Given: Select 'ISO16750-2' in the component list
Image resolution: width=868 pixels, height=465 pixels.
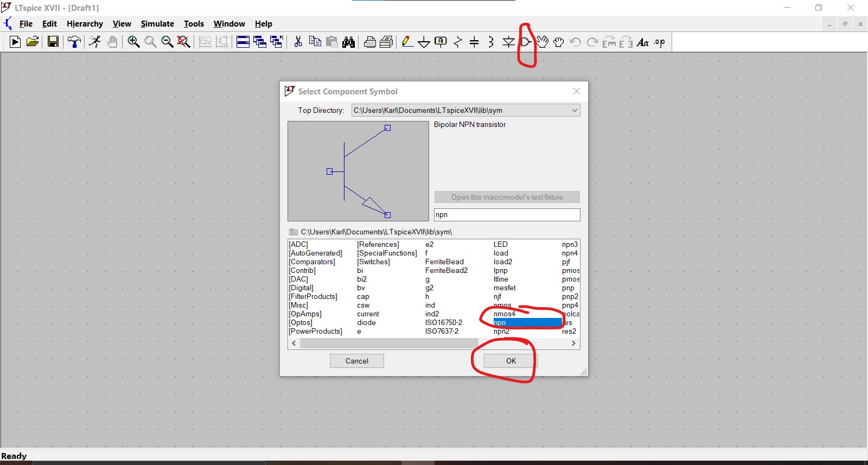Looking at the screenshot, I should 444,322.
